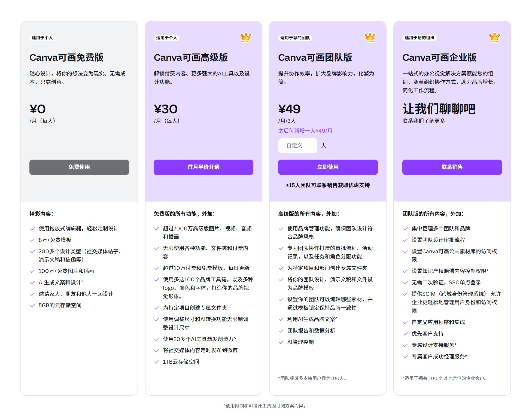
Task: Click the checkmark beside 8万+免费模板
Action: click(x=32, y=240)
